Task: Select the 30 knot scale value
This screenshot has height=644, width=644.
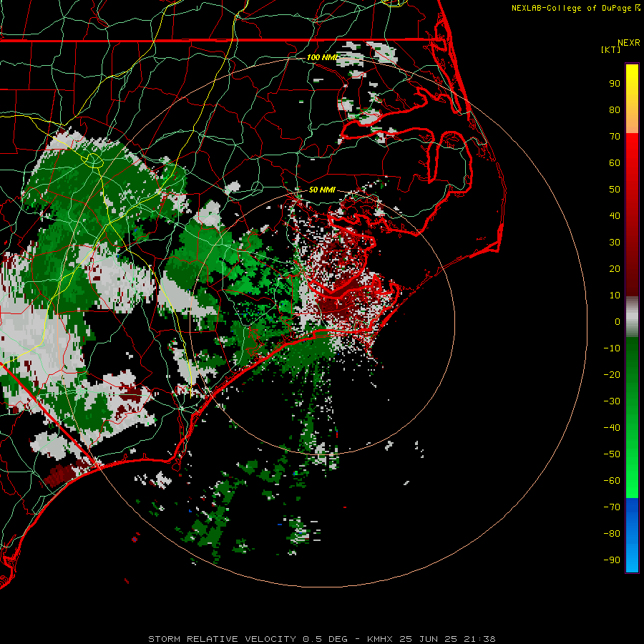Action: [615, 243]
